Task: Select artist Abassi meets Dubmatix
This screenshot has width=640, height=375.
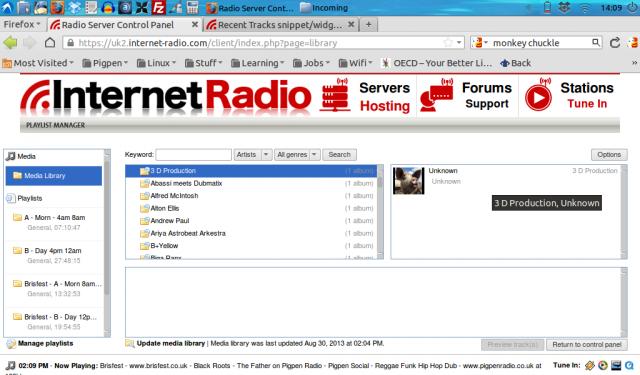Action: pos(251,184)
